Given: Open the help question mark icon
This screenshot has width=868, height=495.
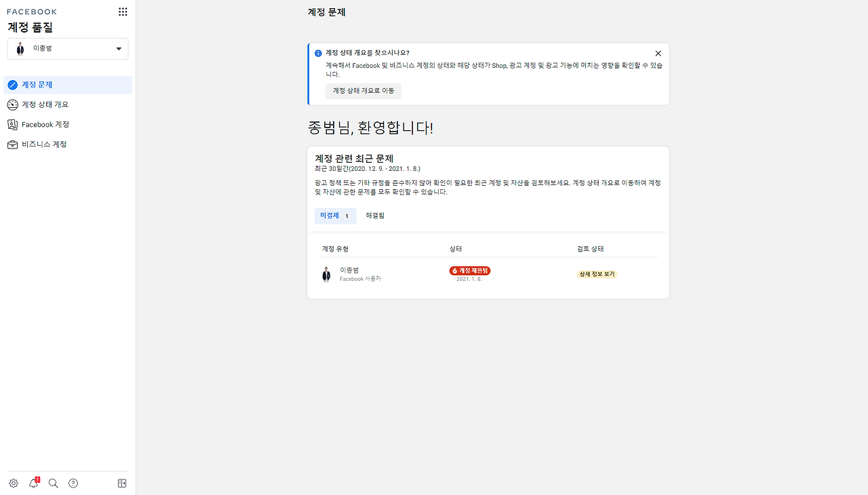Looking at the screenshot, I should (73, 483).
